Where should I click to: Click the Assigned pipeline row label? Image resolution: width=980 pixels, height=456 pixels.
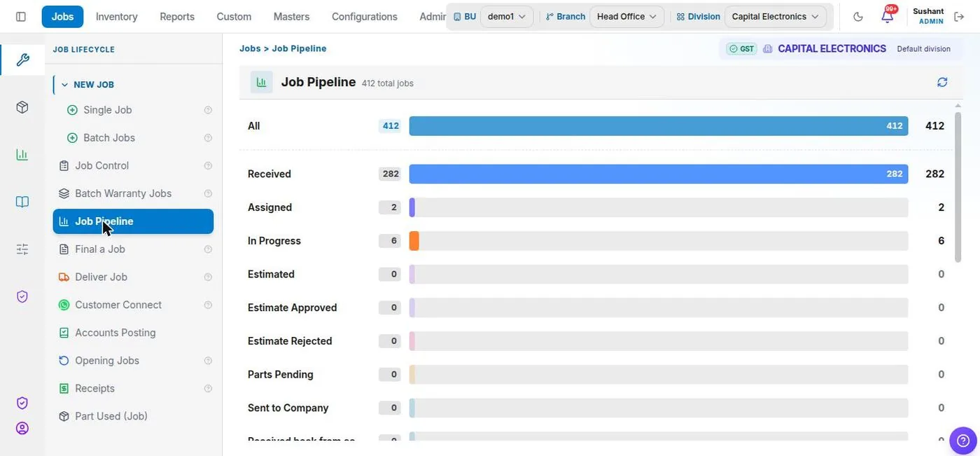pyautogui.click(x=269, y=207)
